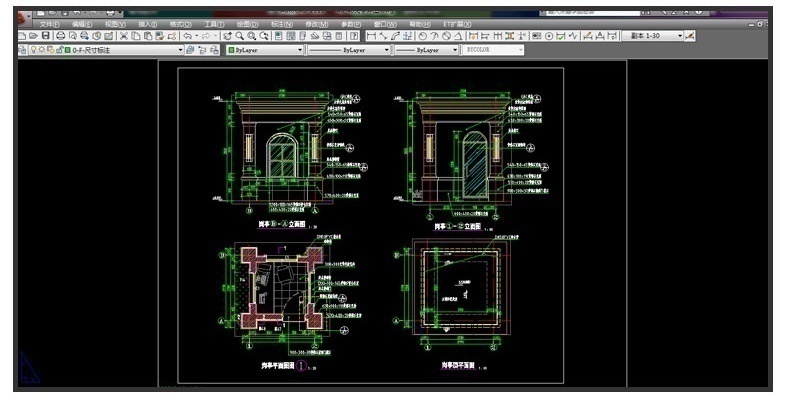Screen dimensions: 790x400
Task: Click the Print (plot) icon
Action: (x=59, y=36)
